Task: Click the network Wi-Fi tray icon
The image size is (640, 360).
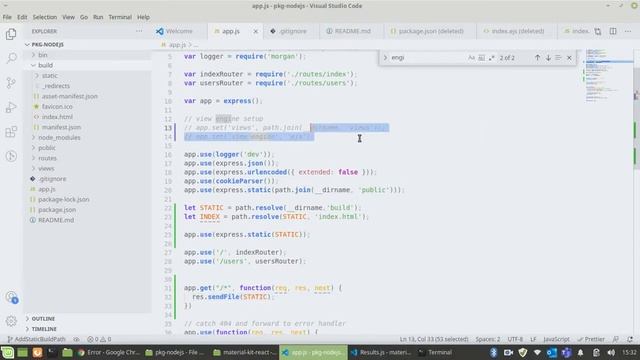Action: point(538,352)
